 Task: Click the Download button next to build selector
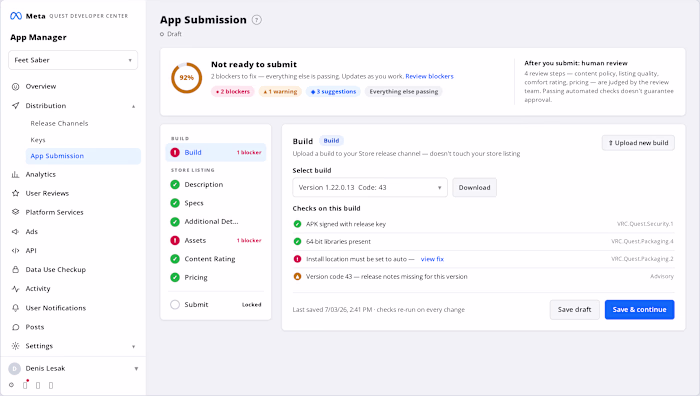[474, 188]
